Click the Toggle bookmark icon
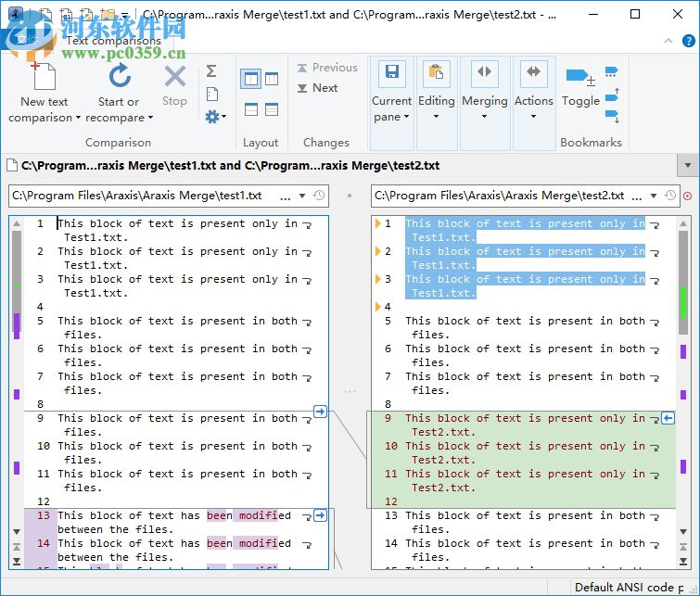 [579, 76]
